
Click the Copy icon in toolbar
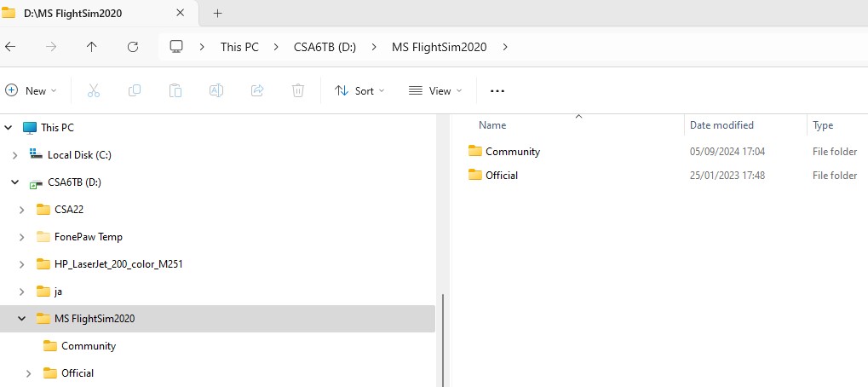pyautogui.click(x=135, y=91)
